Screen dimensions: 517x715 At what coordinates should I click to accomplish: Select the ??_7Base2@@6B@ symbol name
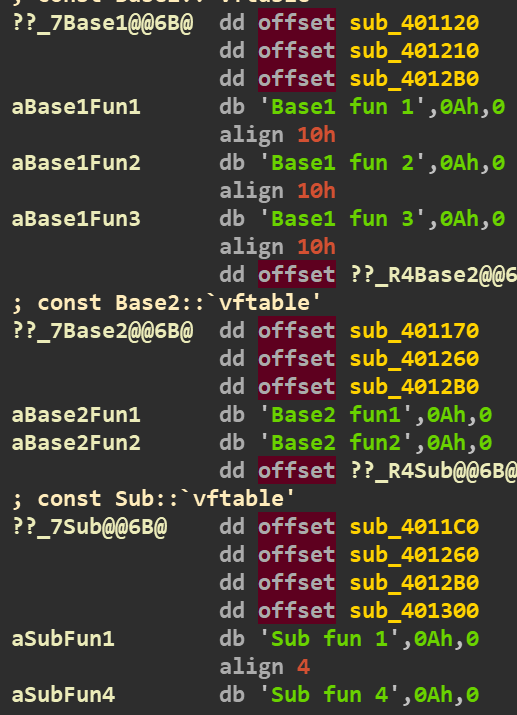103,331
